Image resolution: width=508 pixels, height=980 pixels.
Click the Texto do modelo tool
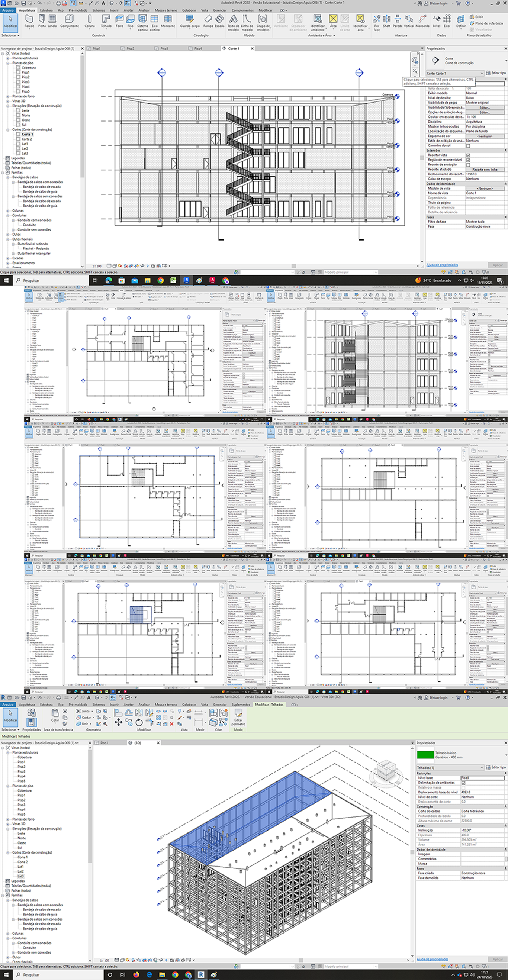pyautogui.click(x=233, y=23)
